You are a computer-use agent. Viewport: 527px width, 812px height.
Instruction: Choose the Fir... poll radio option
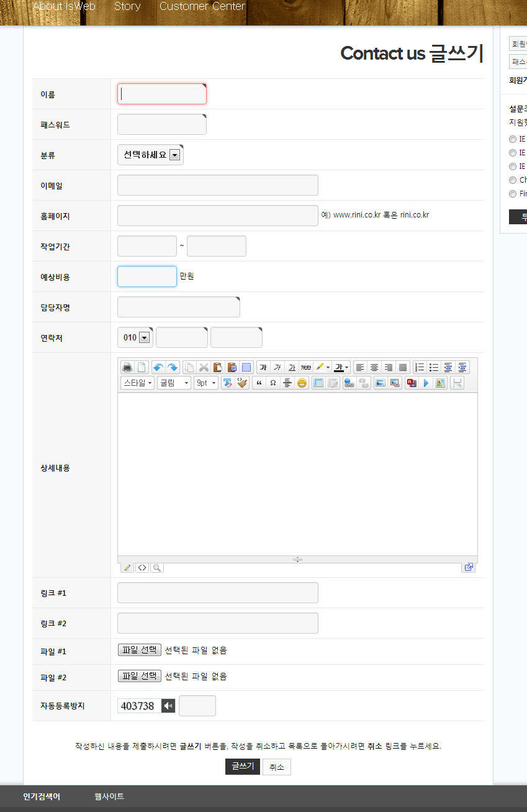point(513,194)
